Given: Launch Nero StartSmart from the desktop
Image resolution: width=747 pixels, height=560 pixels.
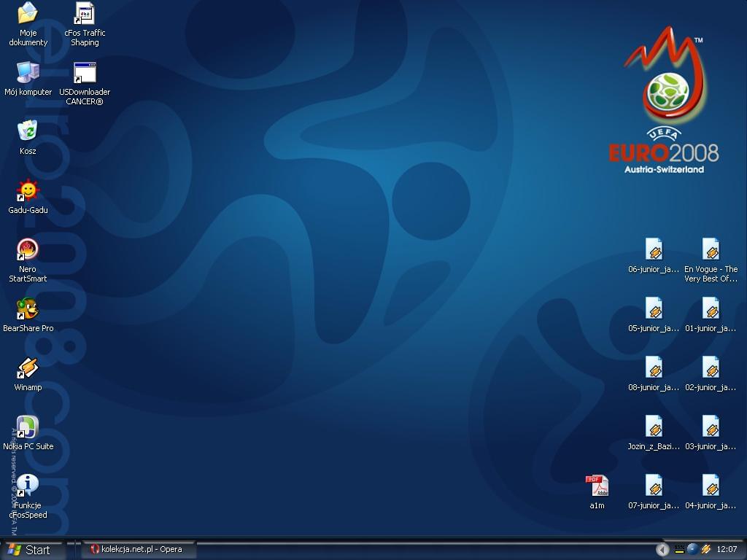Looking at the screenshot, I should tap(28, 251).
